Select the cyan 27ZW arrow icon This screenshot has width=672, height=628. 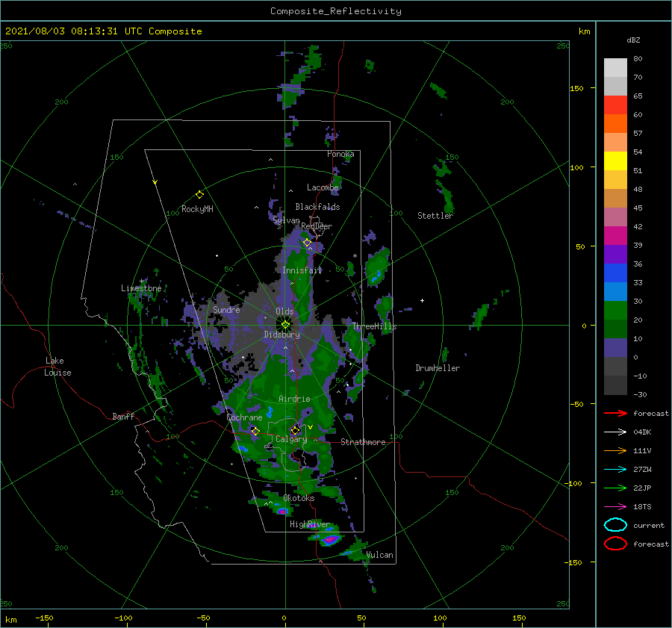point(615,470)
